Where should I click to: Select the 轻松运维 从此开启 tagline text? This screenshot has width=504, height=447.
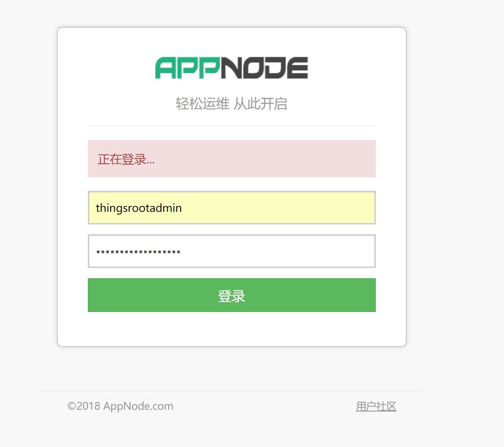[x=231, y=104]
